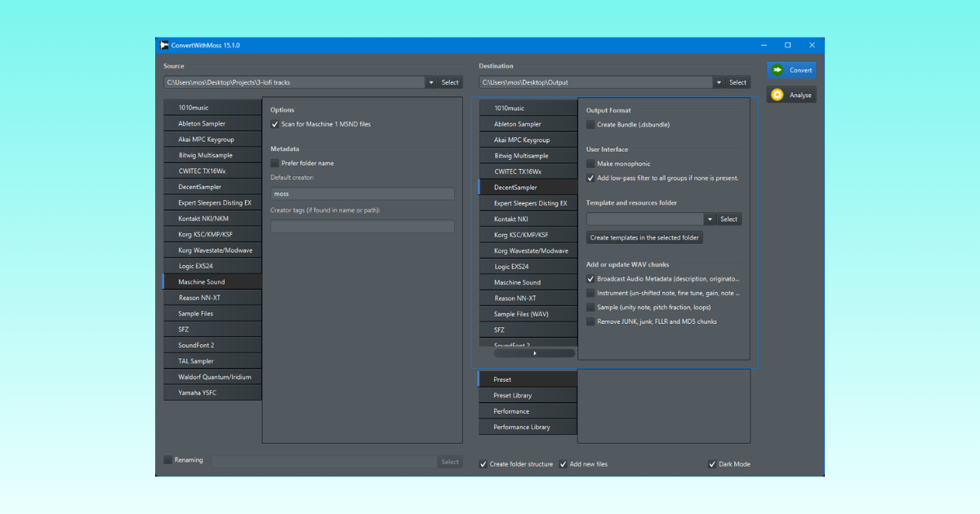This screenshot has width=980, height=514.
Task: Toggle Dark Mode checkbox
Action: (712, 464)
